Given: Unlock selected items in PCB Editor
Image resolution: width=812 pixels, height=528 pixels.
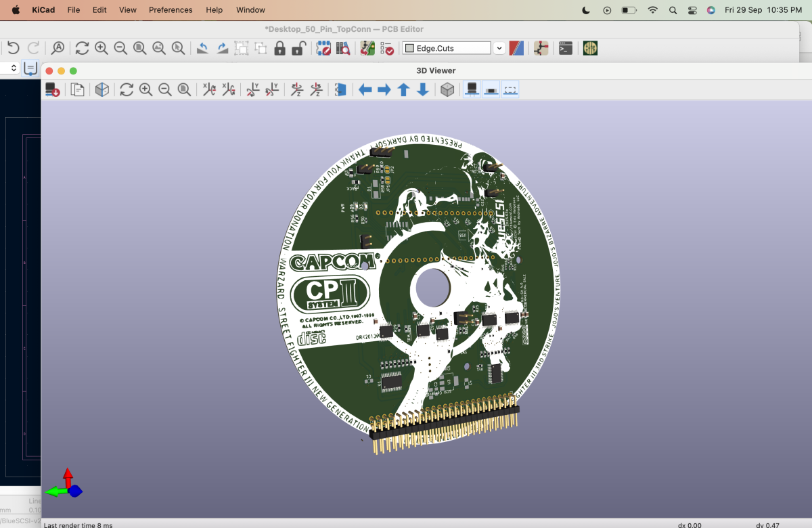Looking at the screenshot, I should click(298, 48).
